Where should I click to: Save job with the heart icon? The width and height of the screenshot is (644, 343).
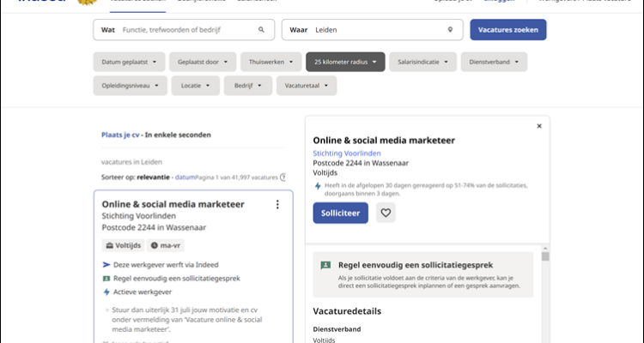click(x=386, y=213)
